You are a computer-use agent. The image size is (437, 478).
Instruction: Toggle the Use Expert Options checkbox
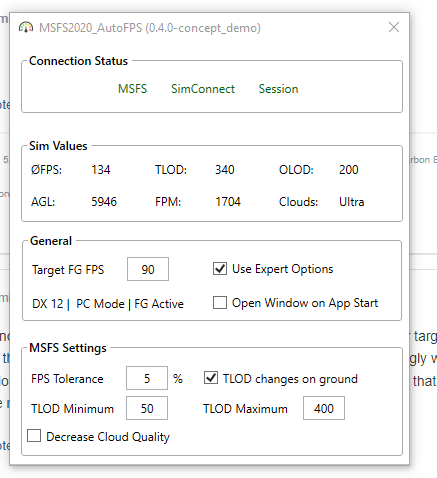point(220,269)
